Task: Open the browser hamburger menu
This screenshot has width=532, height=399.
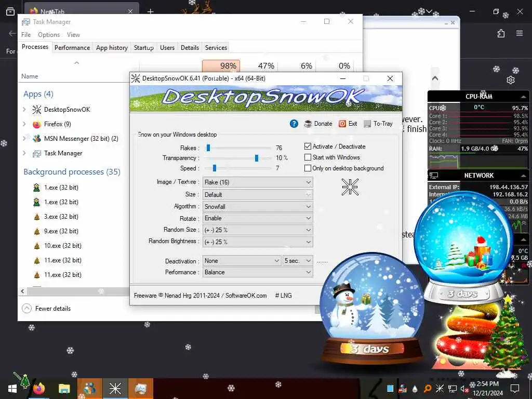Action: click(520, 33)
